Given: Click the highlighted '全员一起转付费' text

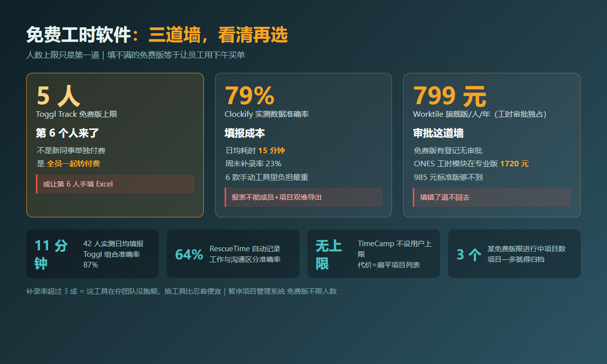Looking at the screenshot, I should 73,163.
